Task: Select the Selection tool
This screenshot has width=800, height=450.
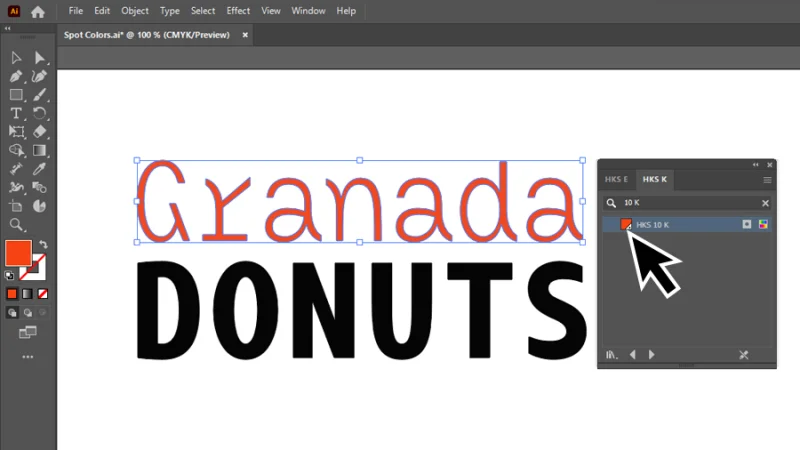Action: tap(16, 58)
